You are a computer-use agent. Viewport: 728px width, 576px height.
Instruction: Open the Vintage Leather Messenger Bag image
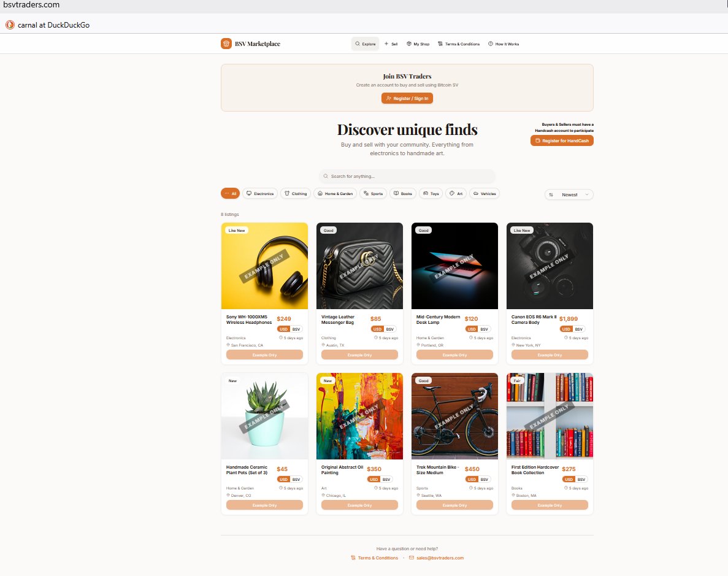360,266
